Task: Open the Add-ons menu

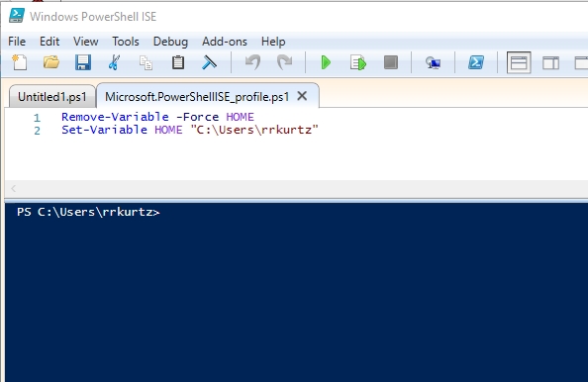Action: [x=225, y=42]
